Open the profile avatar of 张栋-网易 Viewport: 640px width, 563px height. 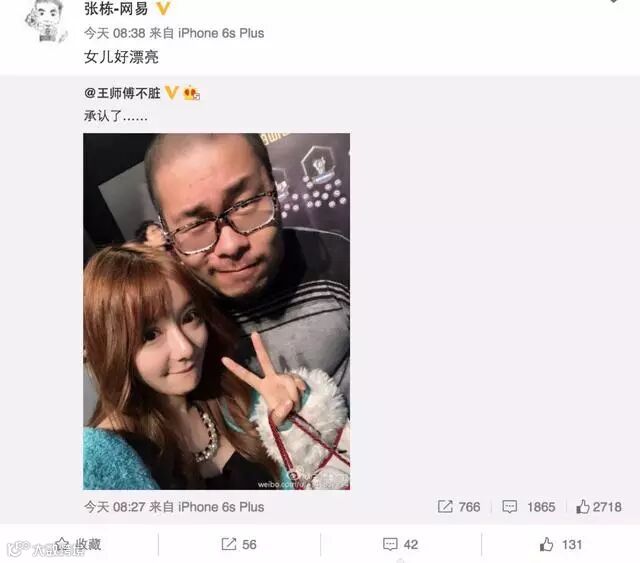point(46,20)
